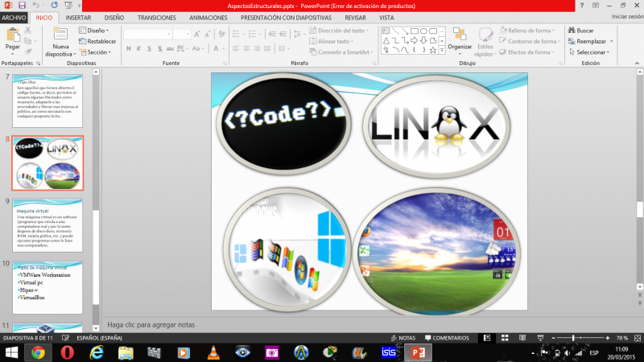
Task: Open the font size combo box
Action: tap(182, 34)
